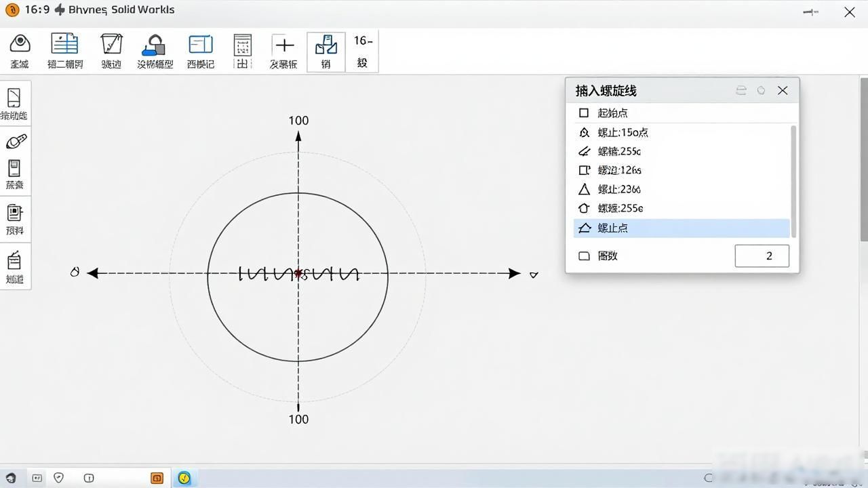This screenshot has width=868, height=488.
Task: Select the tape-roll icon in left sidebar
Action: 16,141
